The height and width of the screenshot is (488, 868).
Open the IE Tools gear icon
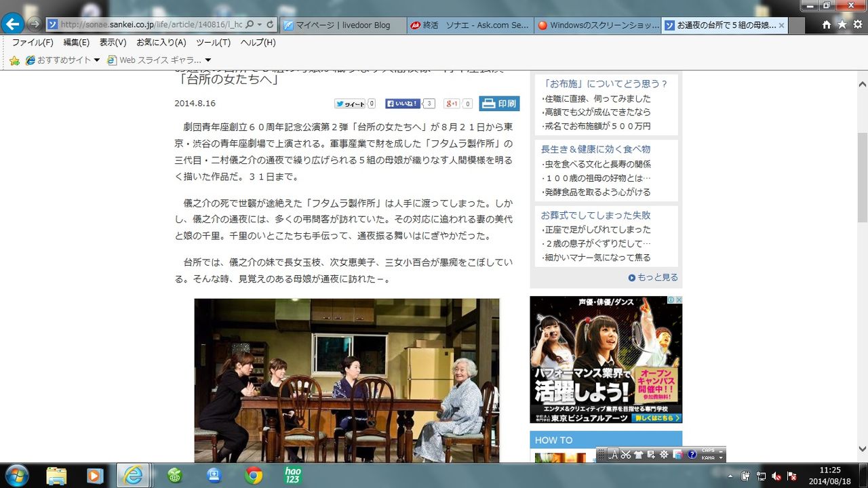click(858, 24)
